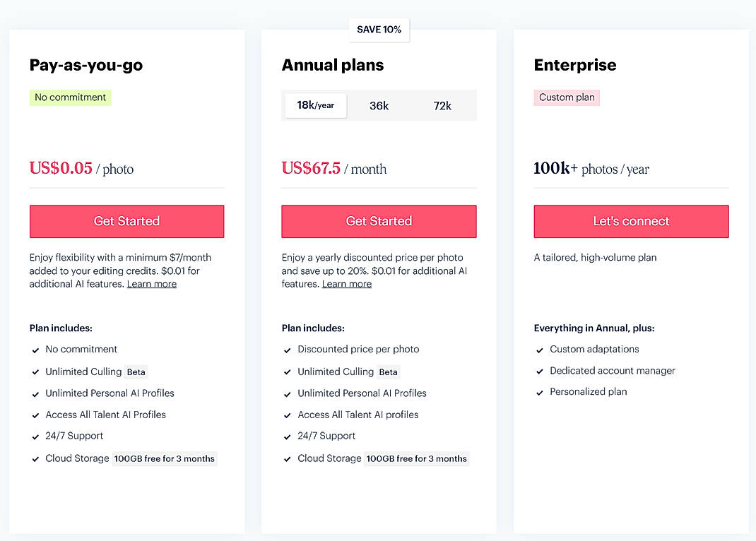Screen dimensions: 756x541
Task: Click checkmark beside "No commitment" feature
Action: tap(35, 349)
